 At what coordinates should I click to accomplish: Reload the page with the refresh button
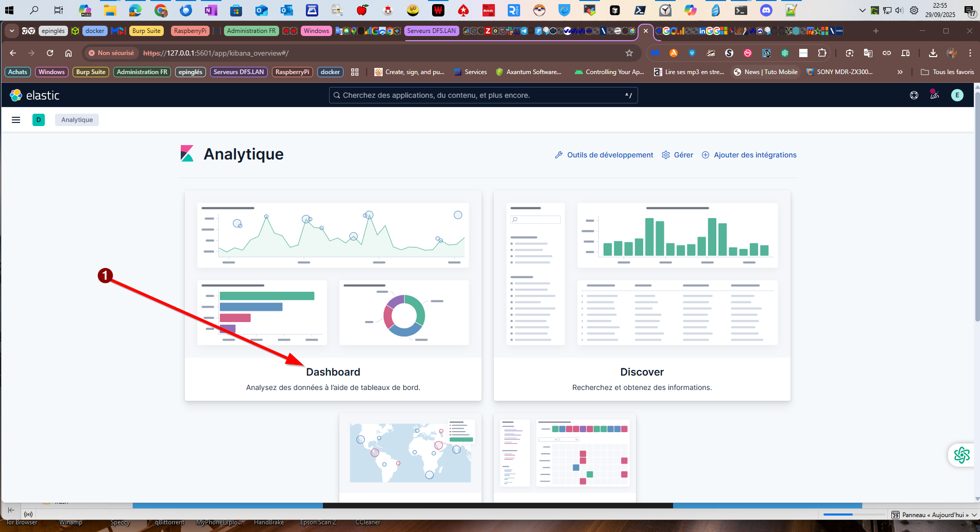[x=50, y=53]
